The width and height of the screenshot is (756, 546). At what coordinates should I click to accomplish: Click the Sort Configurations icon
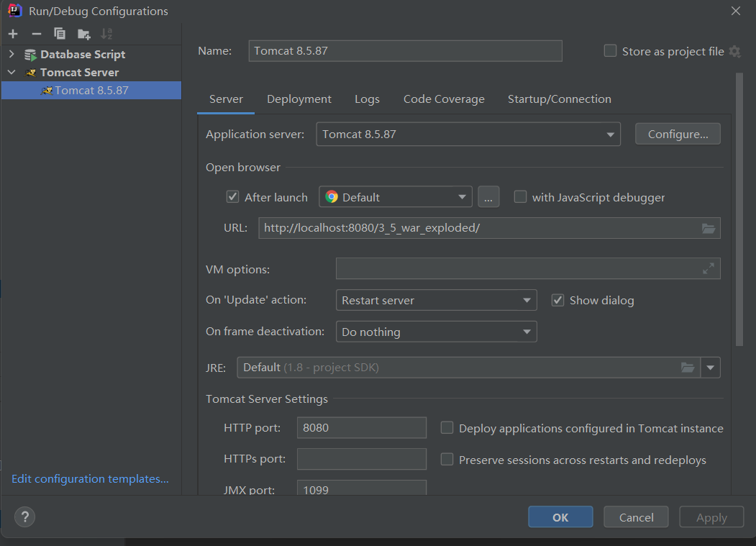[106, 34]
